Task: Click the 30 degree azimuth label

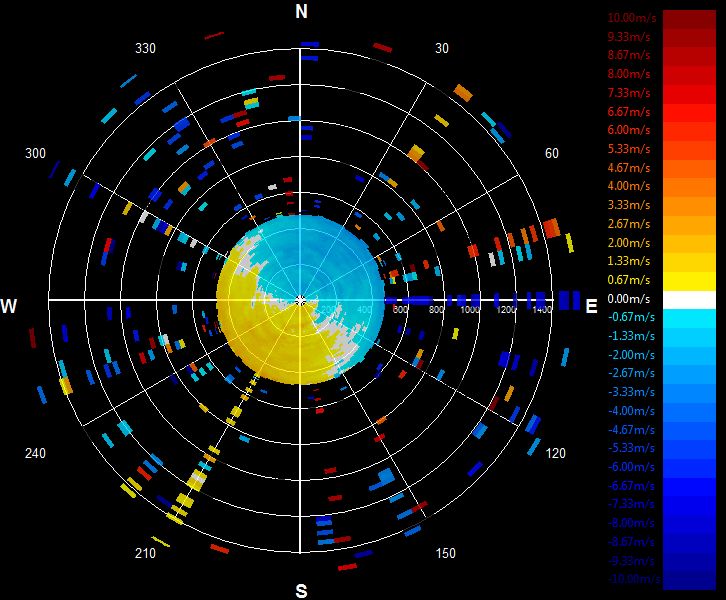Action: [442, 49]
